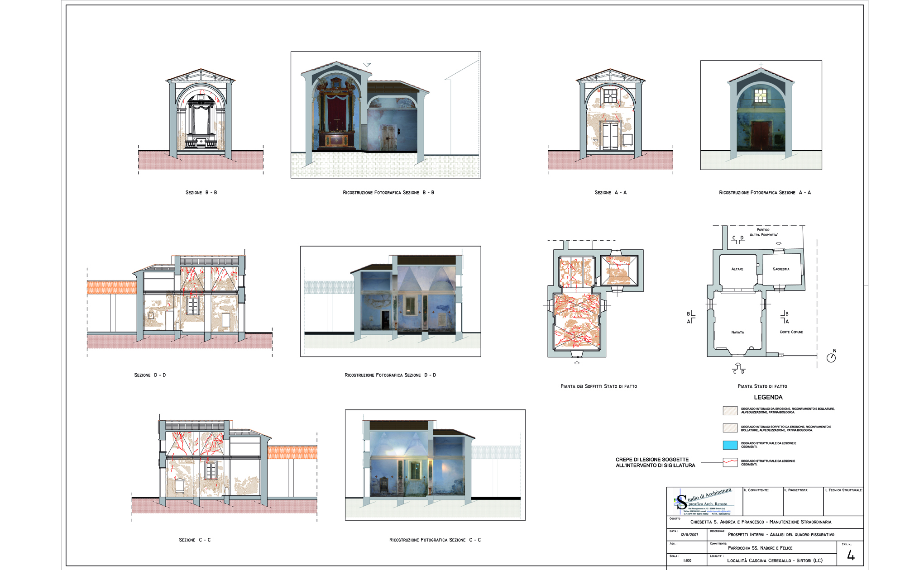Click the Studio di Architettura logo
Image resolution: width=924 pixels, height=570 pixels.
click(x=704, y=501)
